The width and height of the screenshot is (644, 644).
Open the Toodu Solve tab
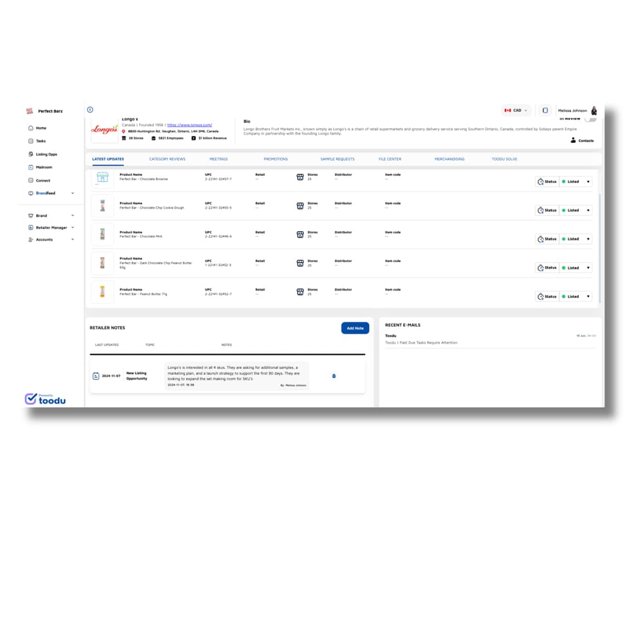[504, 159]
